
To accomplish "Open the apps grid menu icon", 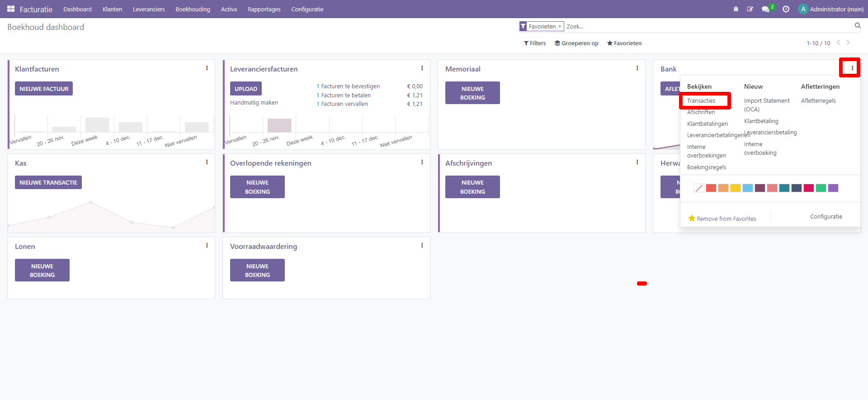I will pyautogui.click(x=11, y=9).
